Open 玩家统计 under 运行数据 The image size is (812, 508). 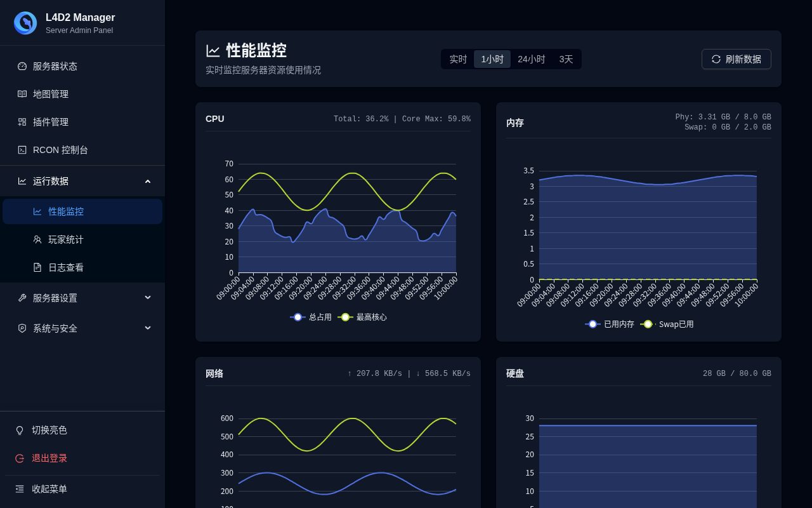(82, 239)
